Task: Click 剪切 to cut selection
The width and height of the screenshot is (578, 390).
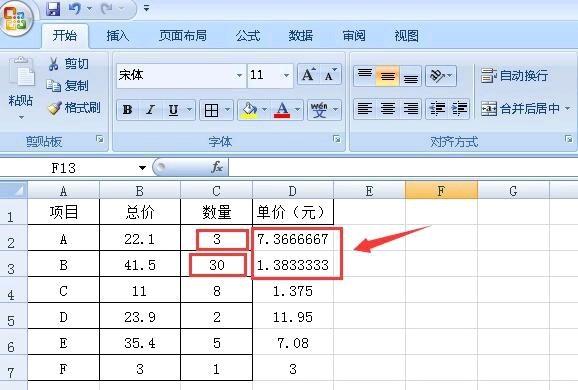Action: tap(69, 64)
